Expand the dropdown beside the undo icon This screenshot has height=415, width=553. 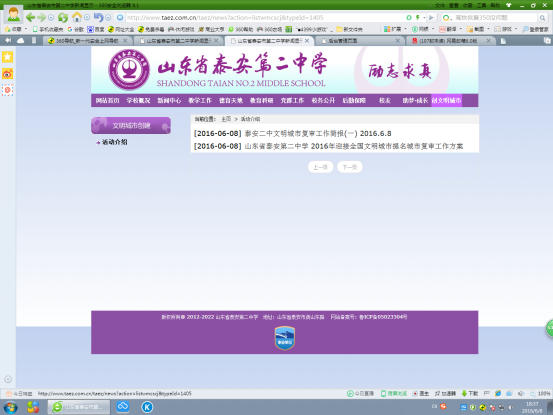[x=108, y=17]
